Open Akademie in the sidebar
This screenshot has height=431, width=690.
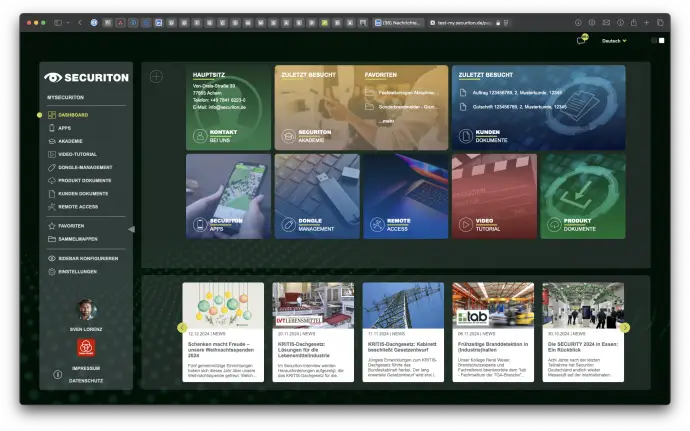[70, 141]
